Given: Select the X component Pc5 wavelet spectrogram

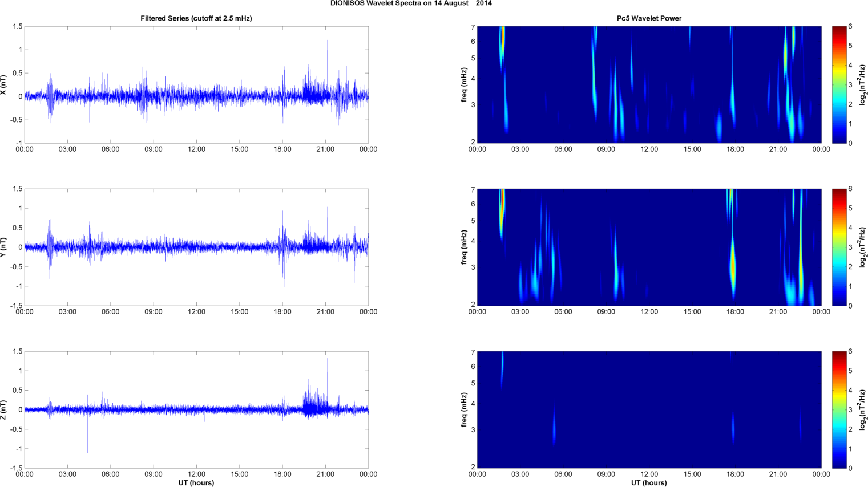Looking at the screenshot, I should pos(649,84).
